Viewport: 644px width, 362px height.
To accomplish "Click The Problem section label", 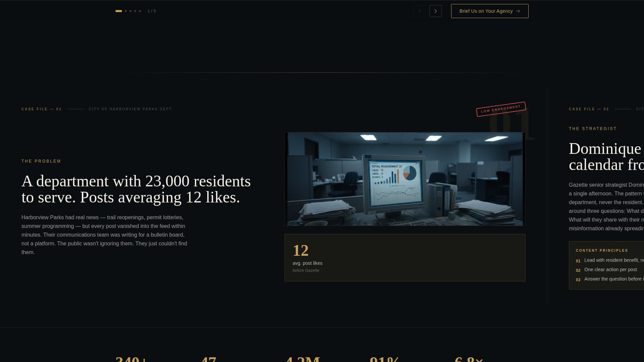I will (41, 161).
